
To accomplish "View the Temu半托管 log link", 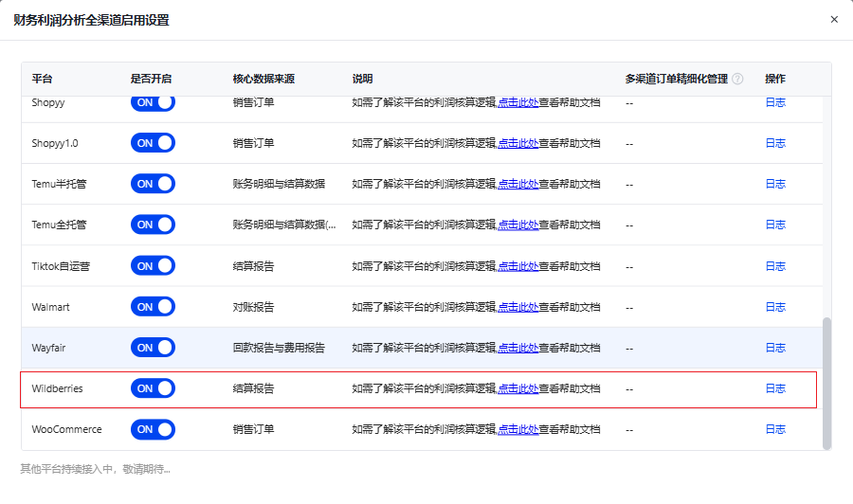I will point(775,184).
